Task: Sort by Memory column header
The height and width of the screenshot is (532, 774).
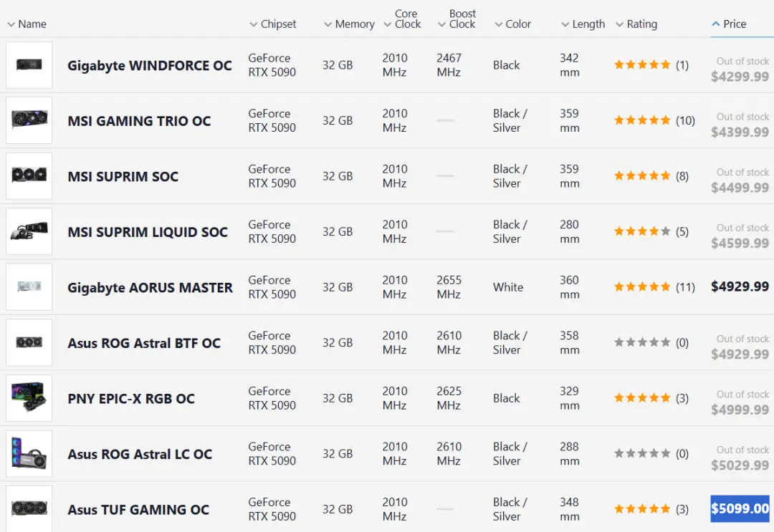Action: coord(350,24)
